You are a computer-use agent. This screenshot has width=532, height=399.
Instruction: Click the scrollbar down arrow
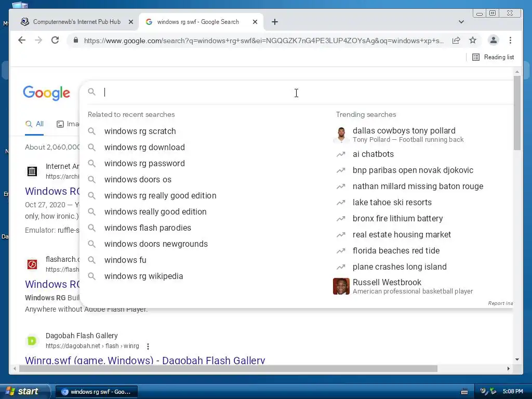pyautogui.click(x=517, y=360)
